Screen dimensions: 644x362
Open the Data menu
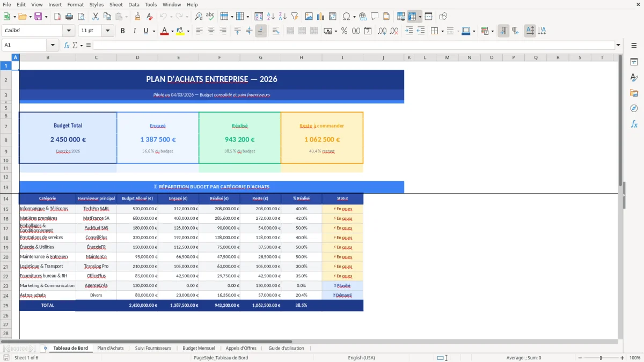134,4
